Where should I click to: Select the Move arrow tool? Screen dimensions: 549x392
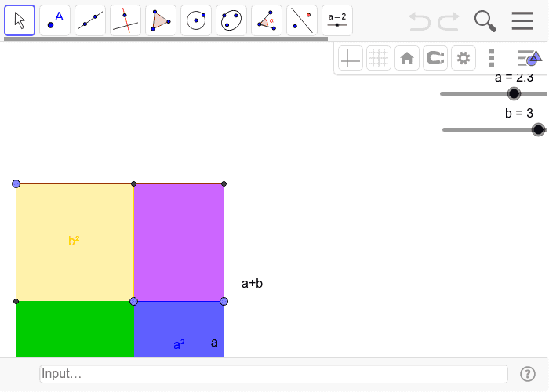tap(20, 20)
